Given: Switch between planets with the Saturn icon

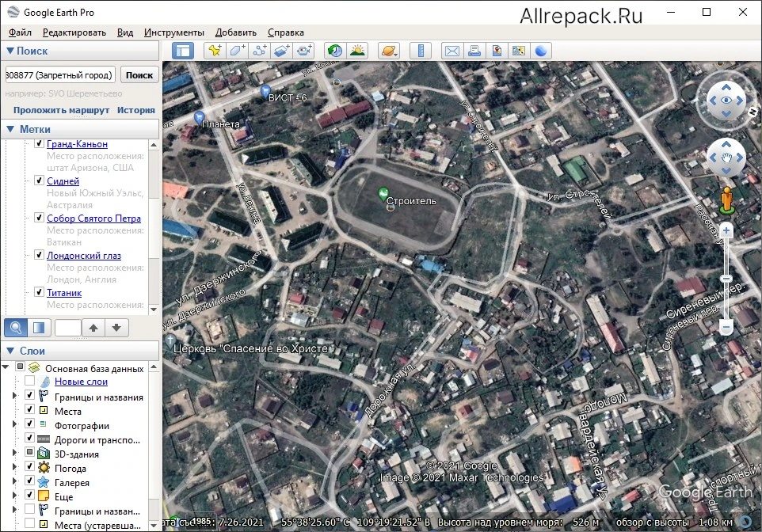Looking at the screenshot, I should pos(389,51).
